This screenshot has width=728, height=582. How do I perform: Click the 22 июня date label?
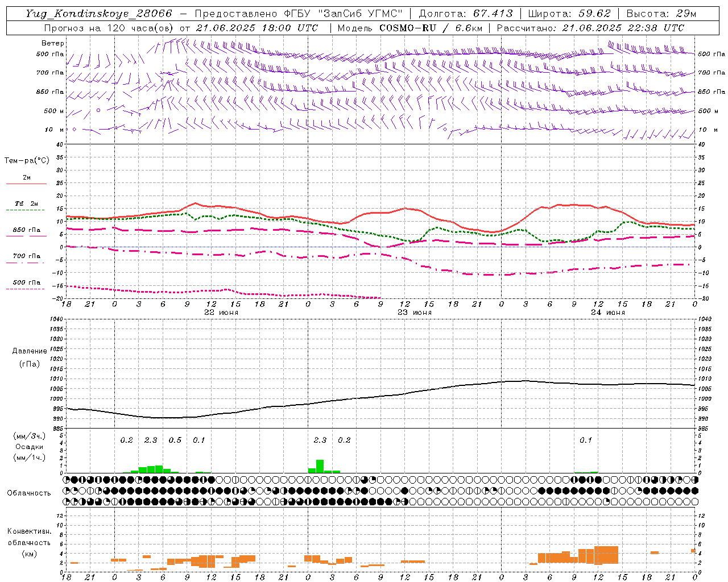pyautogui.click(x=221, y=313)
